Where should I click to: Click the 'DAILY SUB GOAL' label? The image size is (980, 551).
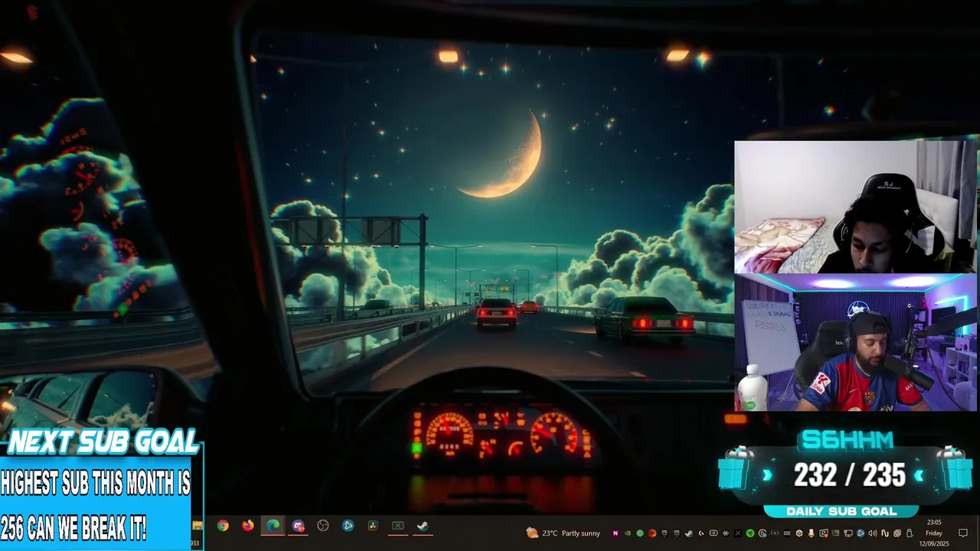(x=841, y=511)
